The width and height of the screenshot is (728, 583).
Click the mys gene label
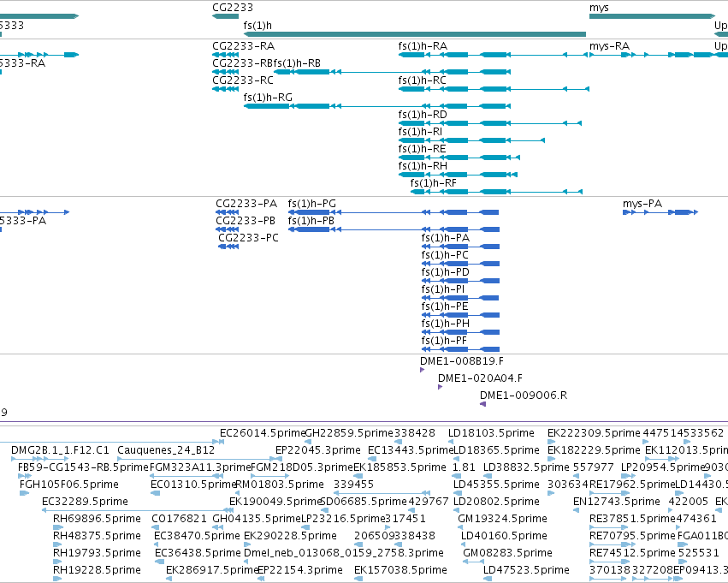(x=599, y=8)
